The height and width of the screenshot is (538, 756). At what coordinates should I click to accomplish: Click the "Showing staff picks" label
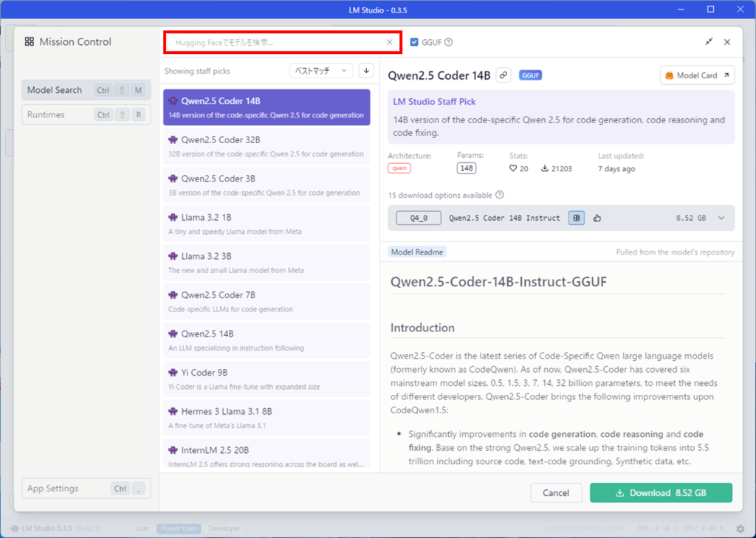pos(197,71)
